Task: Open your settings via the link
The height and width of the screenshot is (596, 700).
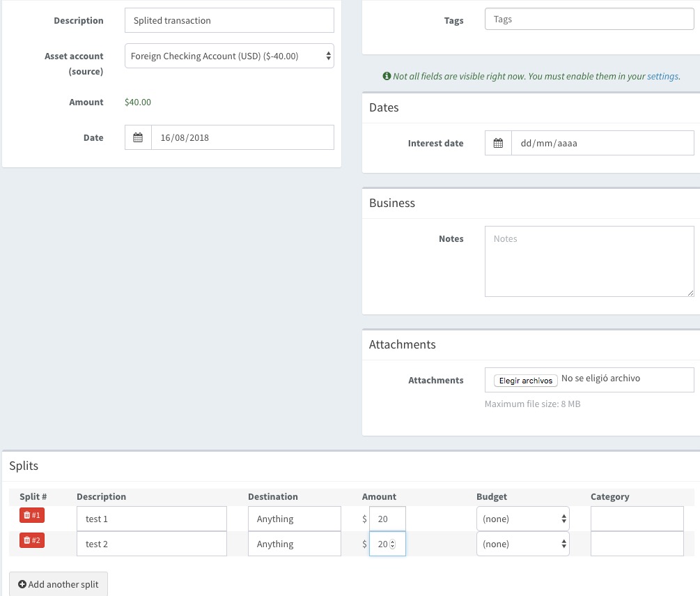Action: click(x=662, y=76)
